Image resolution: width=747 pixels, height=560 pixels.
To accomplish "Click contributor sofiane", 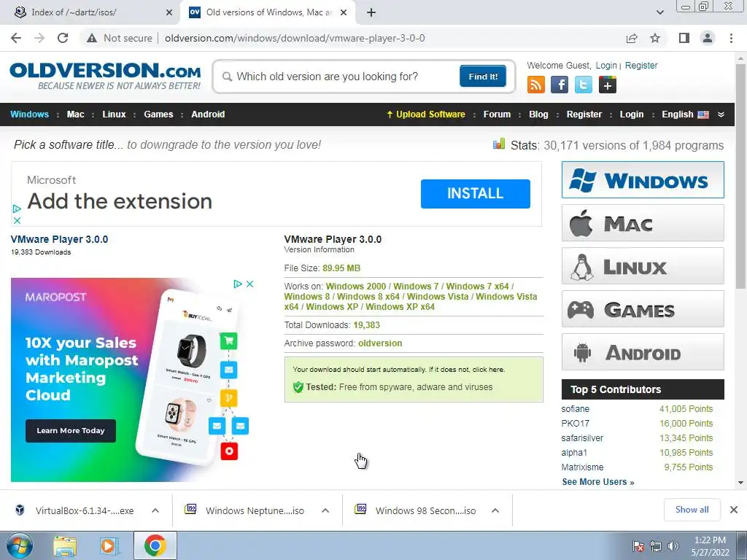I will click(575, 408).
